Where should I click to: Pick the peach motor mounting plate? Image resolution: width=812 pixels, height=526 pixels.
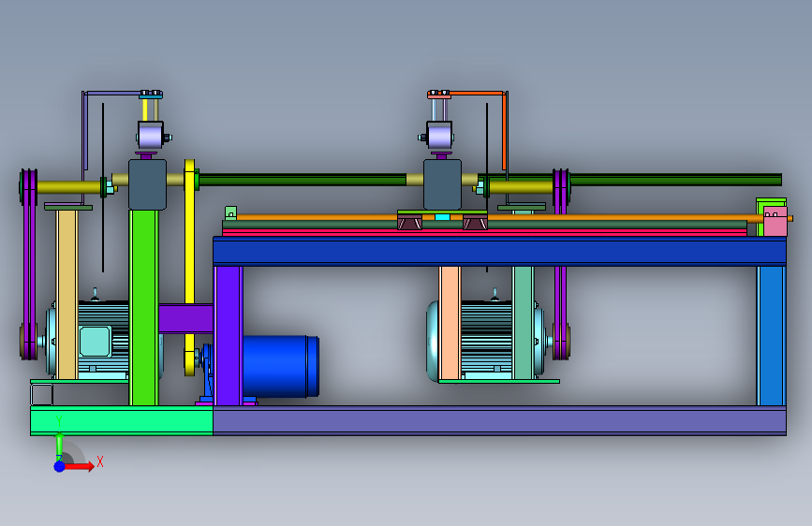click(x=450, y=323)
